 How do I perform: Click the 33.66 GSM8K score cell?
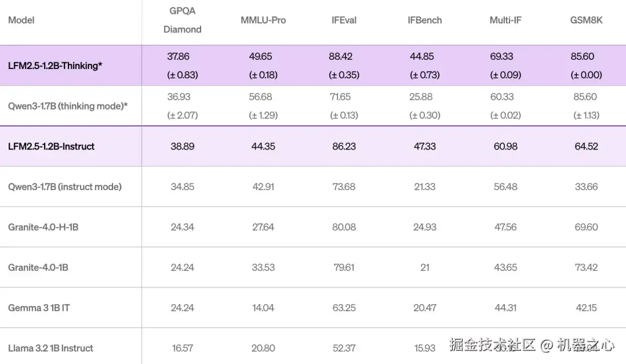(x=586, y=187)
